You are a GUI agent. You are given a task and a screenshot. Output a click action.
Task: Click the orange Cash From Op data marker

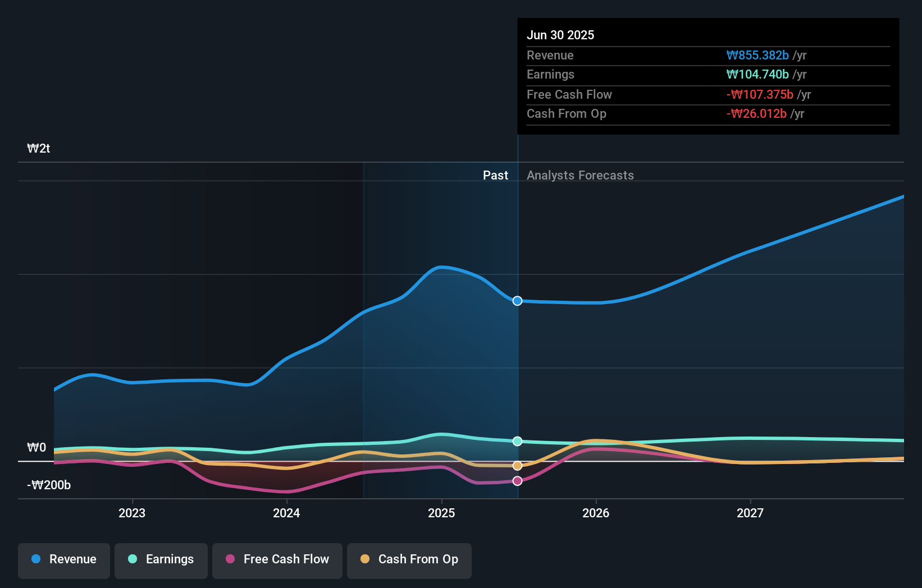tap(518, 466)
